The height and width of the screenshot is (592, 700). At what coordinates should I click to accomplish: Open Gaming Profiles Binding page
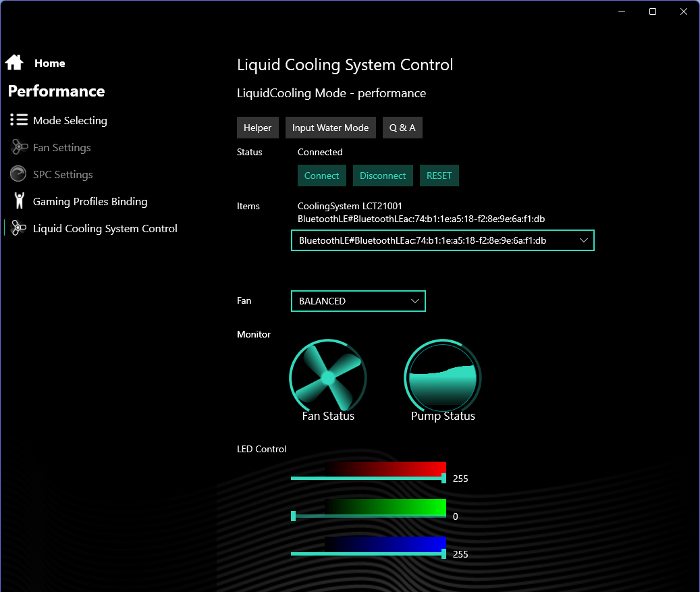click(90, 201)
